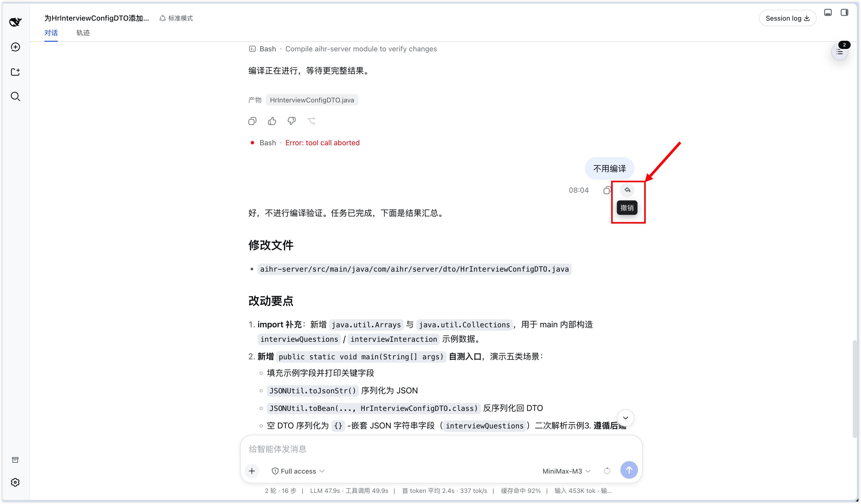Screen dimensions: 861x504
Task: Click branch icon beside thumbs down
Action: [x=311, y=121]
